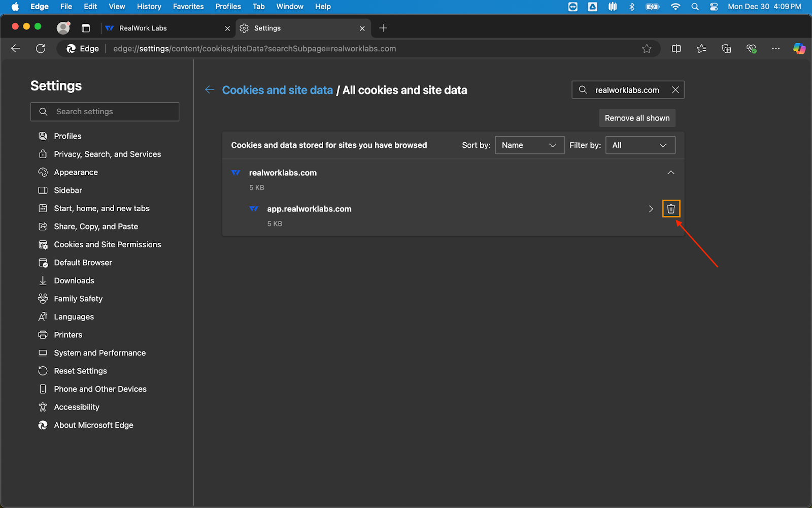
Task: Open Favorites list icon in toolbar
Action: tap(701, 49)
